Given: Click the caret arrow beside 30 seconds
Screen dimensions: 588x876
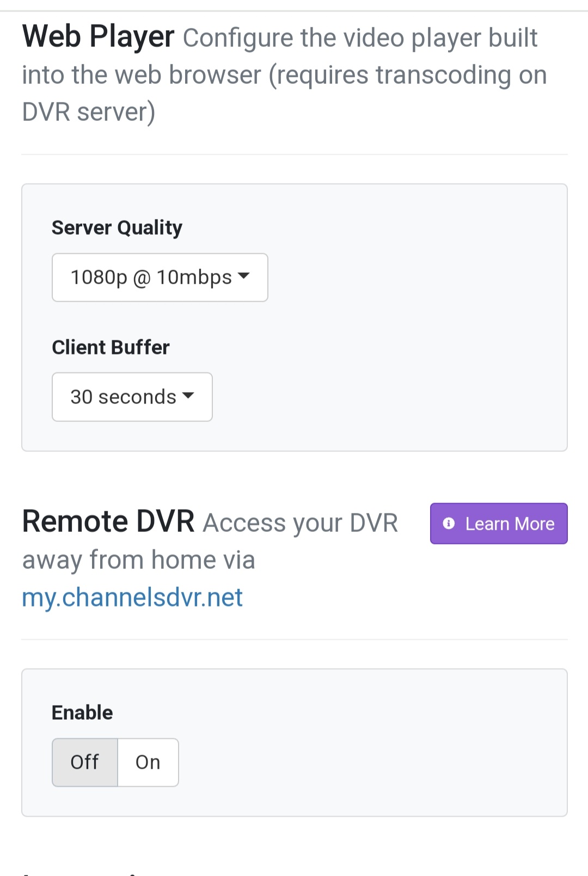Looking at the screenshot, I should point(188,396).
